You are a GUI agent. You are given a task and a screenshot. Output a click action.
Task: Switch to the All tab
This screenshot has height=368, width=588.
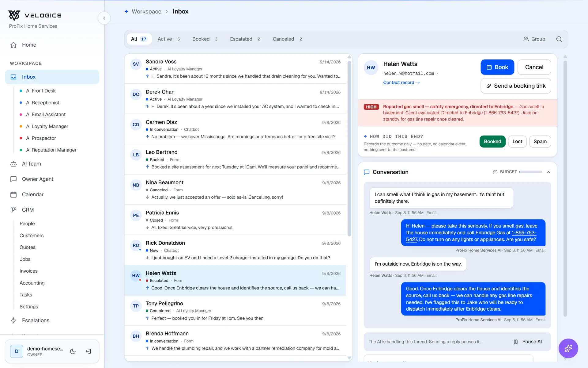[x=139, y=39]
